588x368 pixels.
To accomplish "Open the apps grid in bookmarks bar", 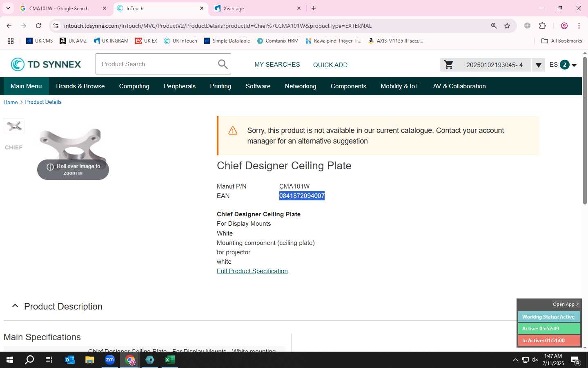I will 11,41.
